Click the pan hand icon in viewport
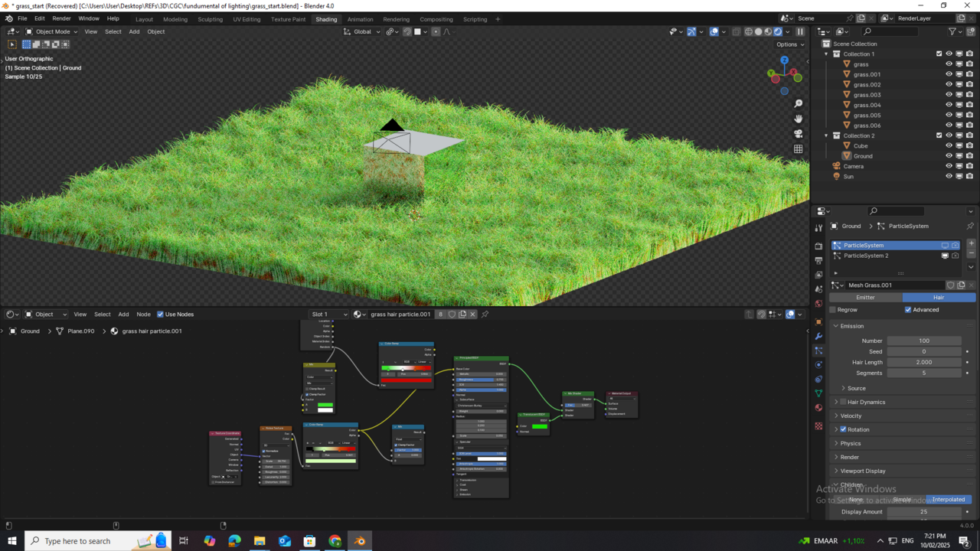 (799, 119)
